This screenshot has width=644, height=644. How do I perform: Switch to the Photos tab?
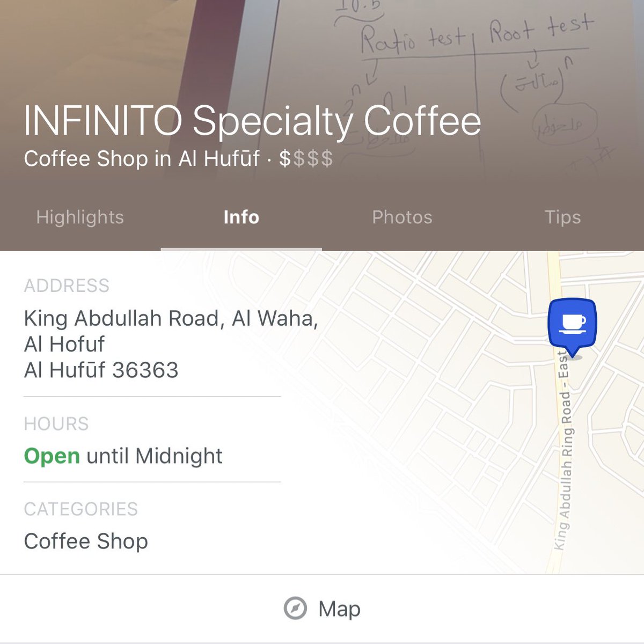[402, 217]
